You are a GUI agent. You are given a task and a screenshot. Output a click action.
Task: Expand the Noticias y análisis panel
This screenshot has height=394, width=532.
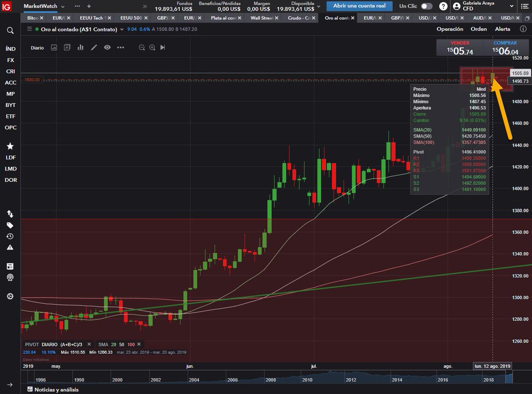53,390
